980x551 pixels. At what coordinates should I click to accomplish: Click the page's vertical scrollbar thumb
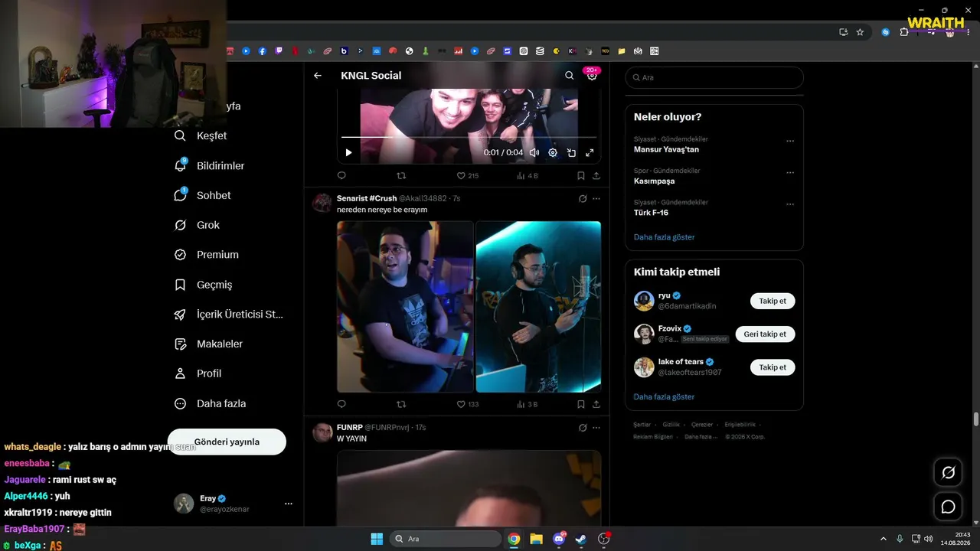click(x=976, y=419)
